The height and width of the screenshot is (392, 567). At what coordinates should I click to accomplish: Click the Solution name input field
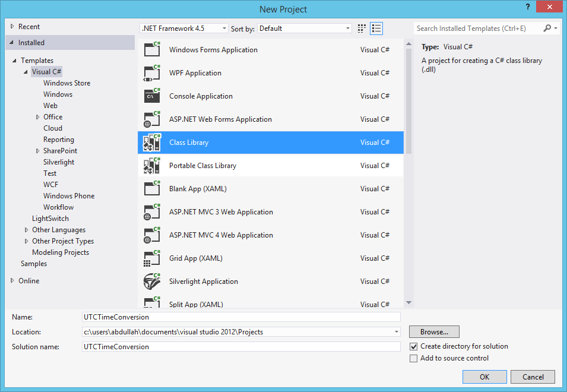click(x=241, y=346)
